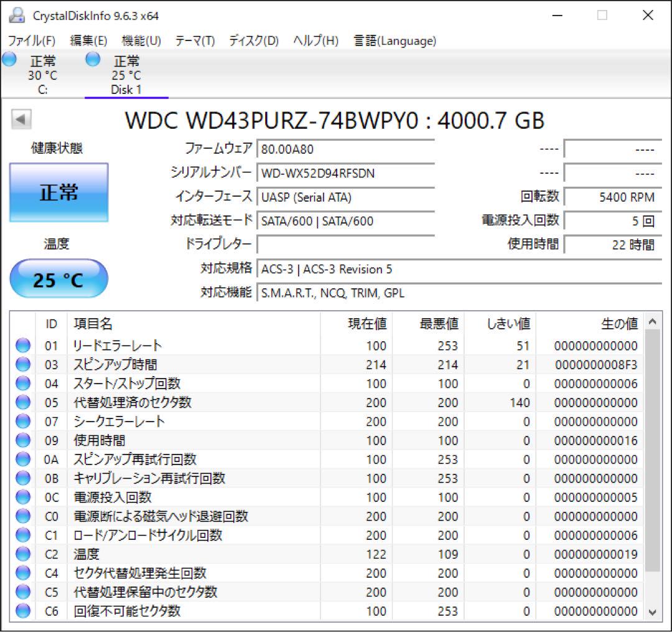
Task: Click the power on count field 5 回
Action: click(613, 221)
